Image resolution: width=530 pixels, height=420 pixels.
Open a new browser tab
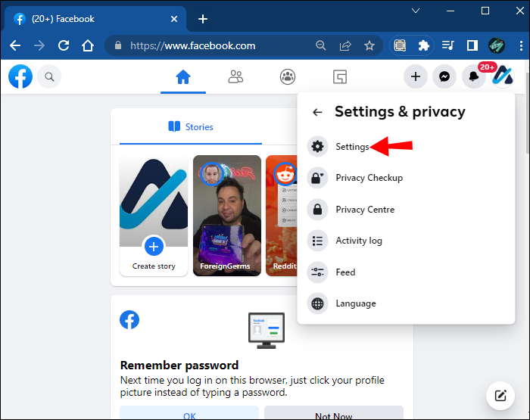click(203, 19)
